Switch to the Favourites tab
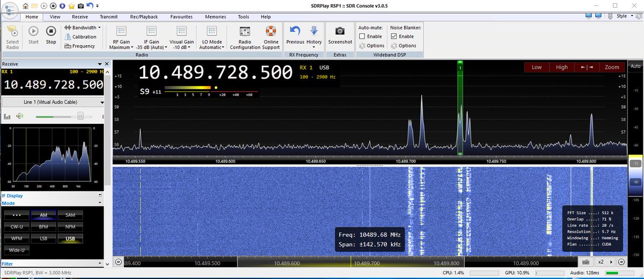The image size is (644, 279). pos(181,17)
